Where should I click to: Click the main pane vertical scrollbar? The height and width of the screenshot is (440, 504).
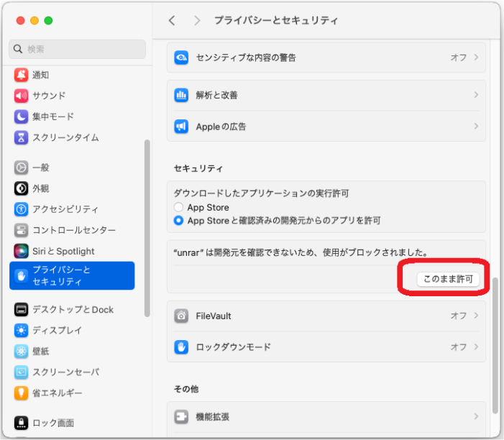click(495, 346)
